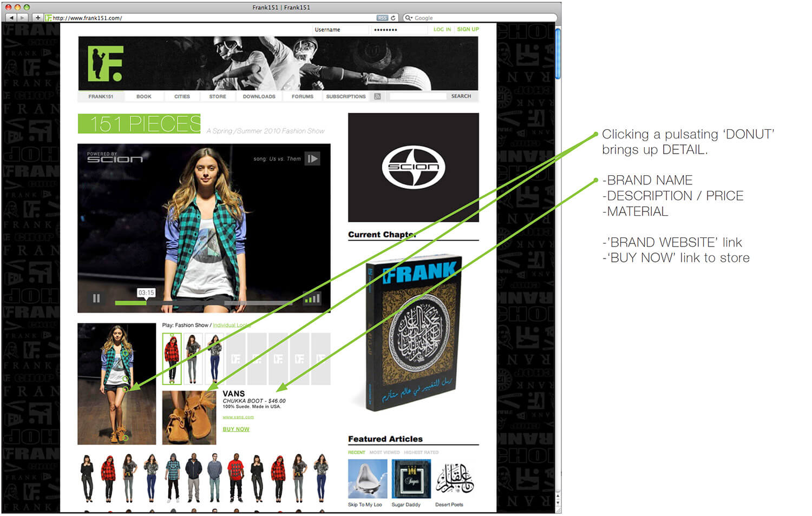Visit the www.vans.com brand link
The width and height of the screenshot is (812, 516).
coord(238,417)
